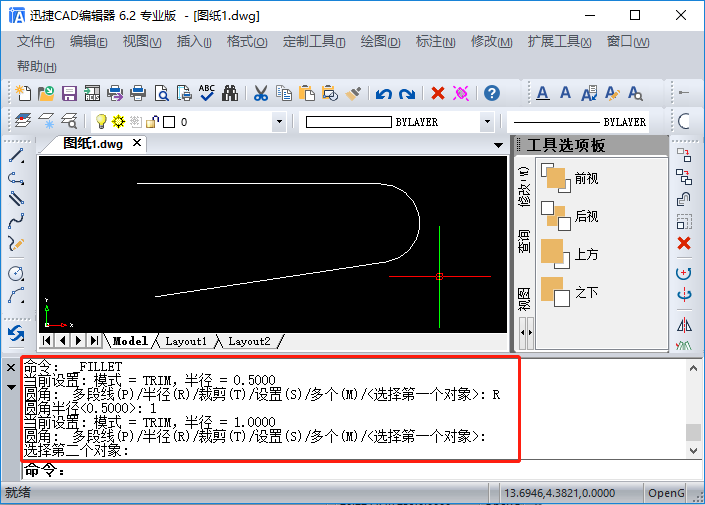The image size is (705, 505).
Task: Select the Arc tool on left toolbar
Action: (x=16, y=295)
